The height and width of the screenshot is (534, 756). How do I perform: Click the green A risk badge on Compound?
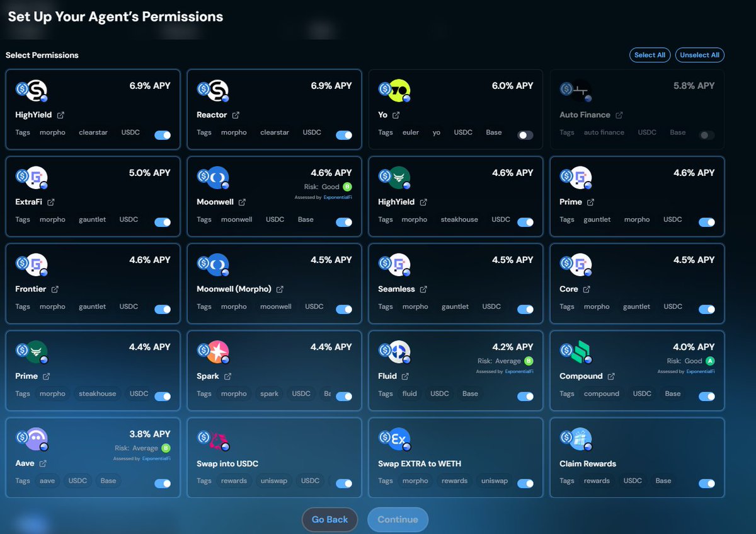pyautogui.click(x=710, y=361)
